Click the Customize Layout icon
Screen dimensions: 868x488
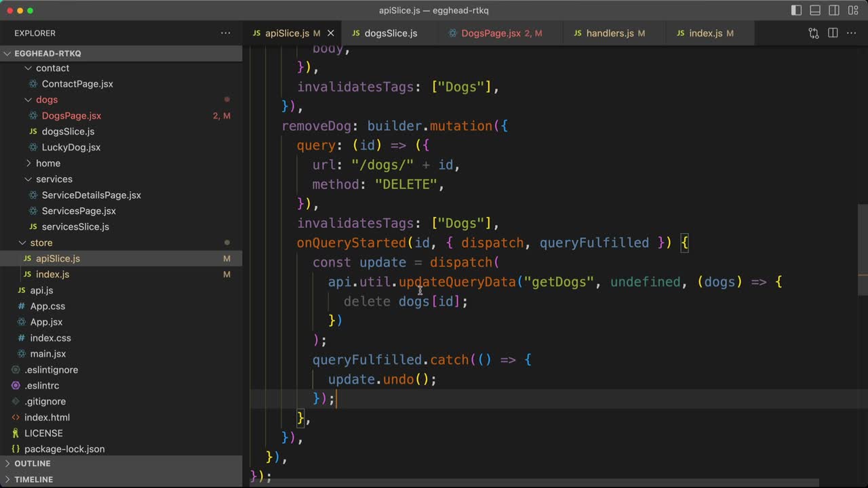[x=853, y=10]
